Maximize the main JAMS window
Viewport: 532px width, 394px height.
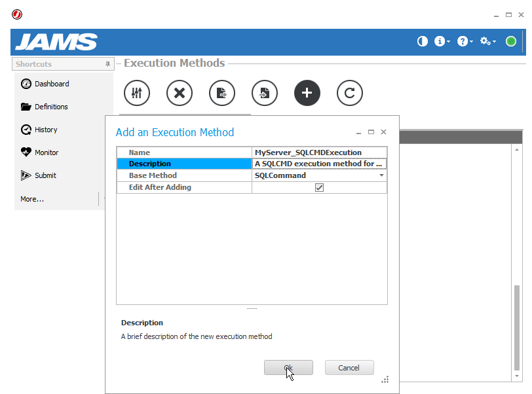point(508,14)
